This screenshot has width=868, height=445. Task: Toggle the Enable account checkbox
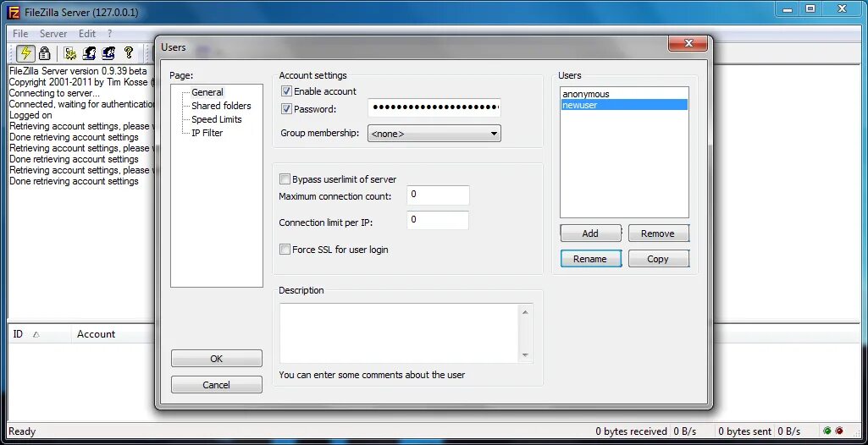point(286,91)
